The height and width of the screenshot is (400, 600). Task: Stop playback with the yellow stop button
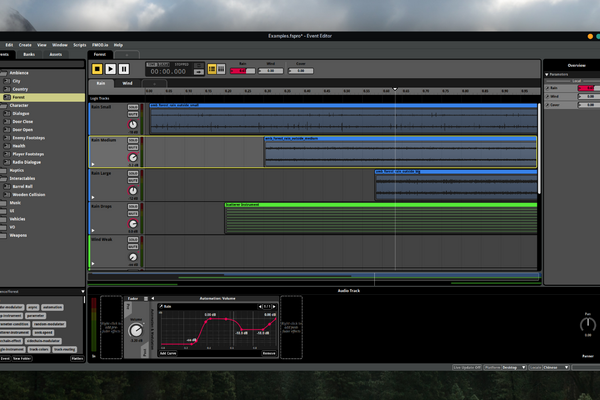pyautogui.click(x=97, y=69)
